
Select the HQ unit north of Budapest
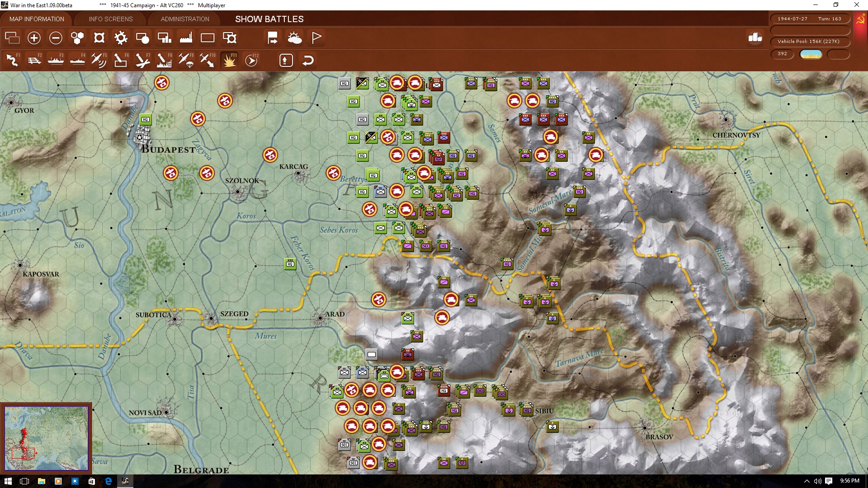tap(145, 120)
